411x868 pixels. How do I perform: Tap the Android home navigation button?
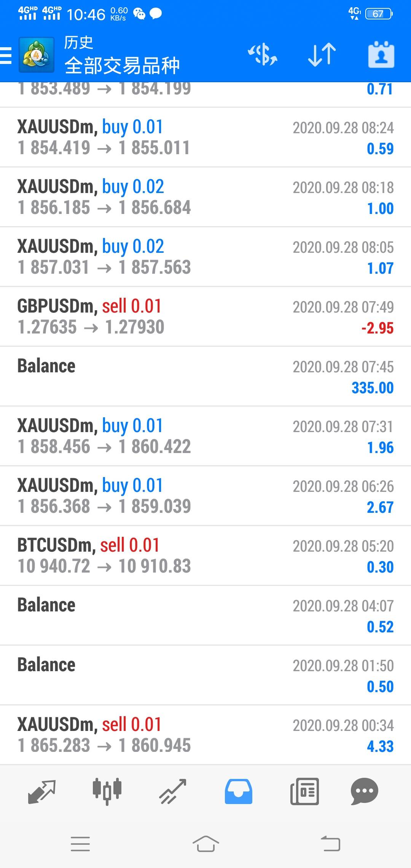205,844
